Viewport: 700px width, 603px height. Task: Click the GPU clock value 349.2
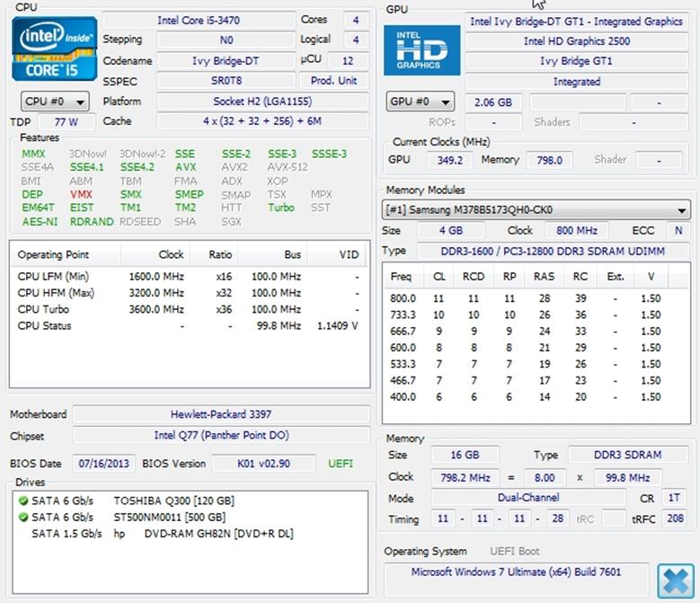click(x=449, y=160)
